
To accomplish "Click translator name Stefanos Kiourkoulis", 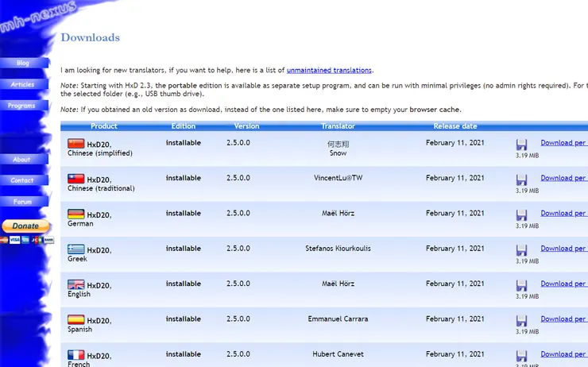I will tap(338, 249).
